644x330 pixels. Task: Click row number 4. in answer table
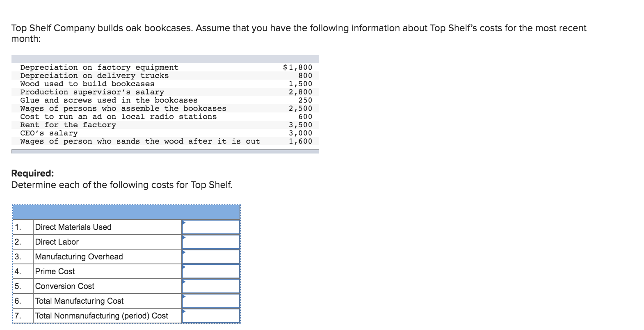(18, 271)
